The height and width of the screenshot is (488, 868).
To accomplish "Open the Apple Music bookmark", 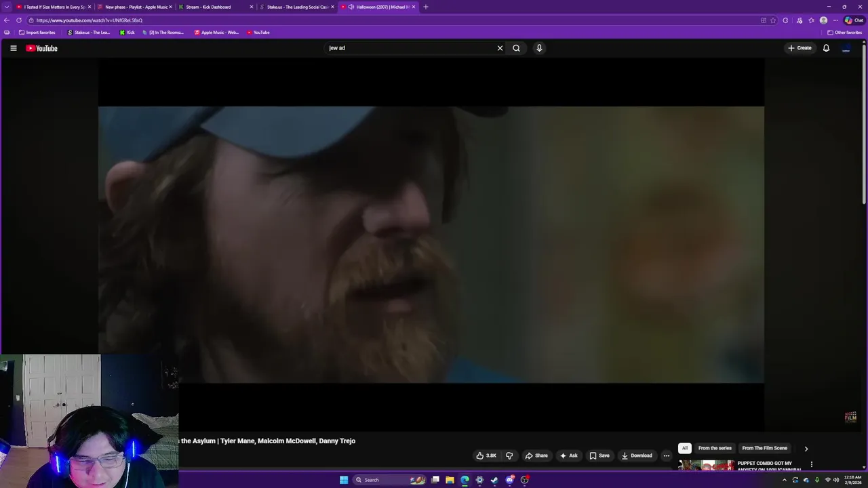I will tap(216, 33).
